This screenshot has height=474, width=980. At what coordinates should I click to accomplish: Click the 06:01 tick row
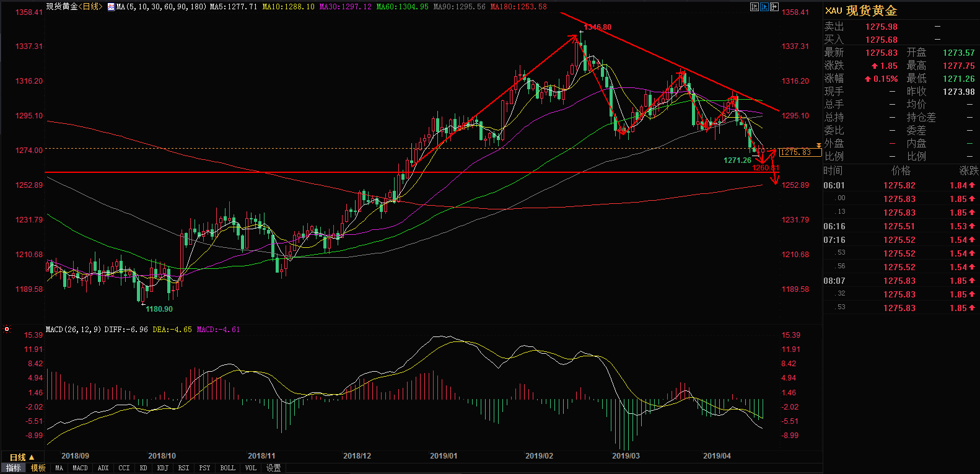[901, 185]
